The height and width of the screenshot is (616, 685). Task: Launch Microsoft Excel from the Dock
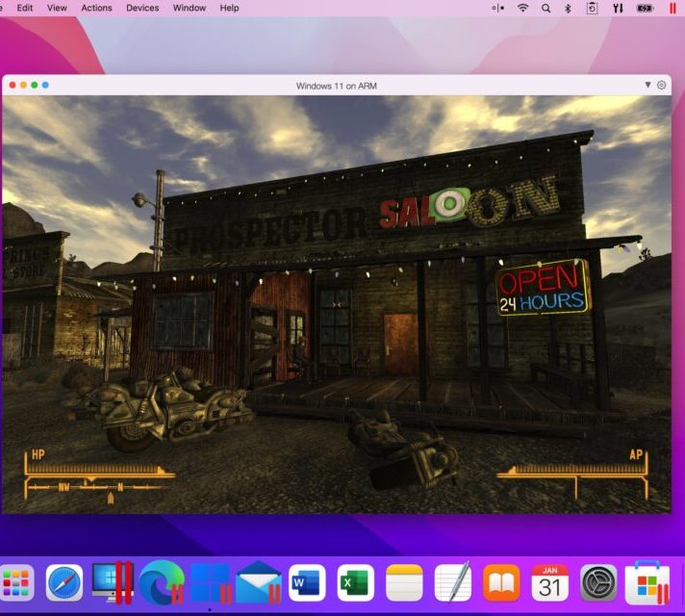356,583
